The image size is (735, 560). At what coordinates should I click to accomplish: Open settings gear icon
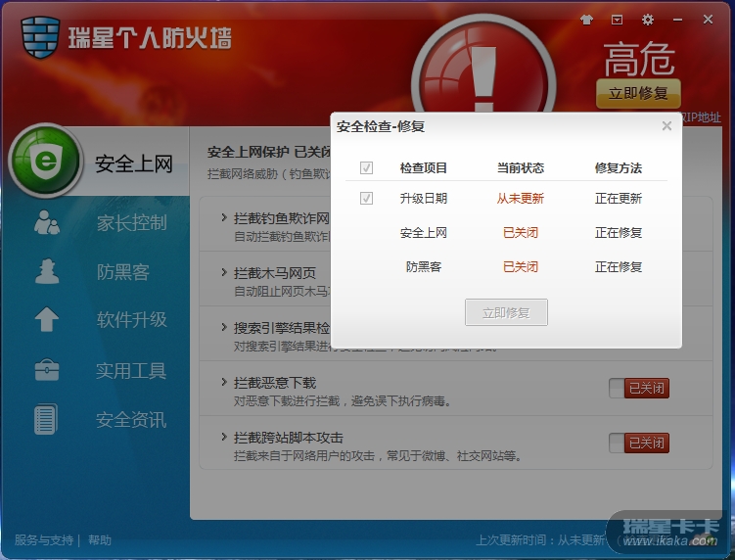coord(648,20)
